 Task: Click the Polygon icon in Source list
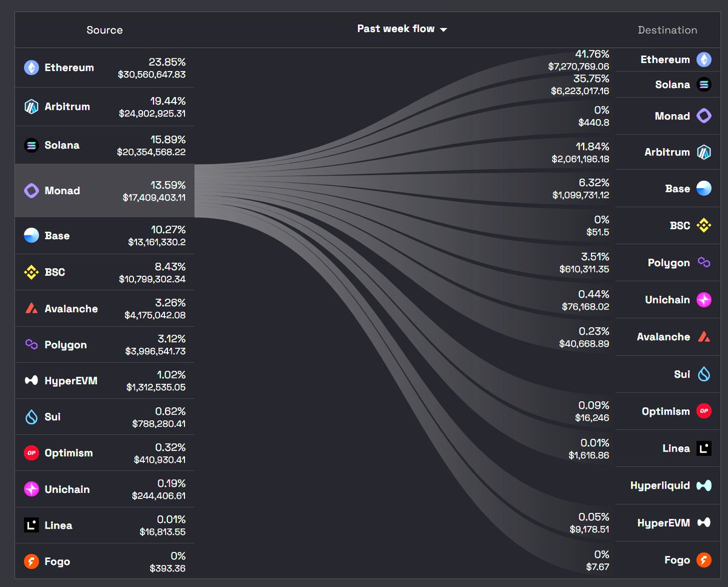[x=32, y=345]
